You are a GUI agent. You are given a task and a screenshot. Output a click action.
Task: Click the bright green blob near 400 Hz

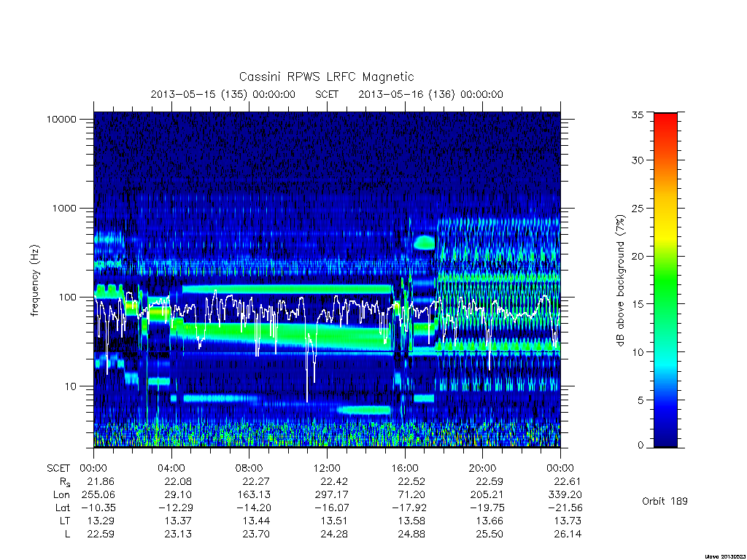[x=424, y=243]
